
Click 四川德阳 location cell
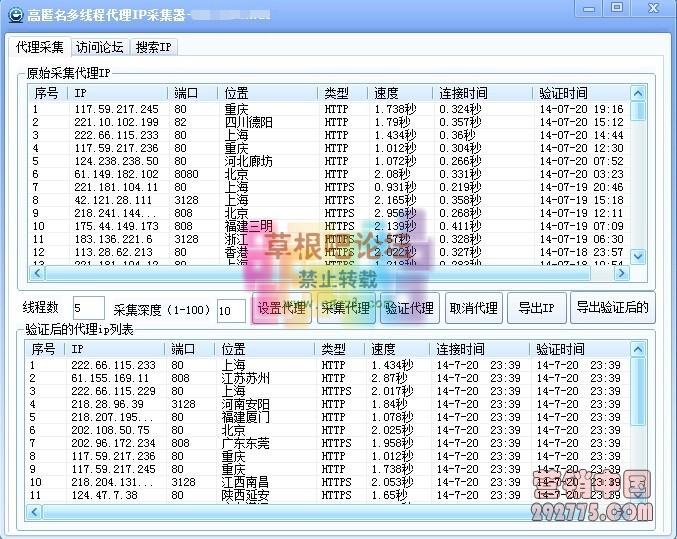(248, 122)
